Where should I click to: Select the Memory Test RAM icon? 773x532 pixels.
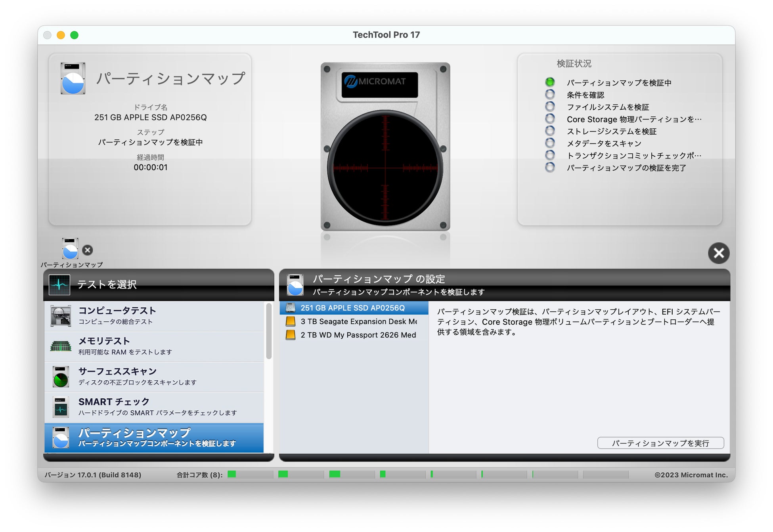61,346
